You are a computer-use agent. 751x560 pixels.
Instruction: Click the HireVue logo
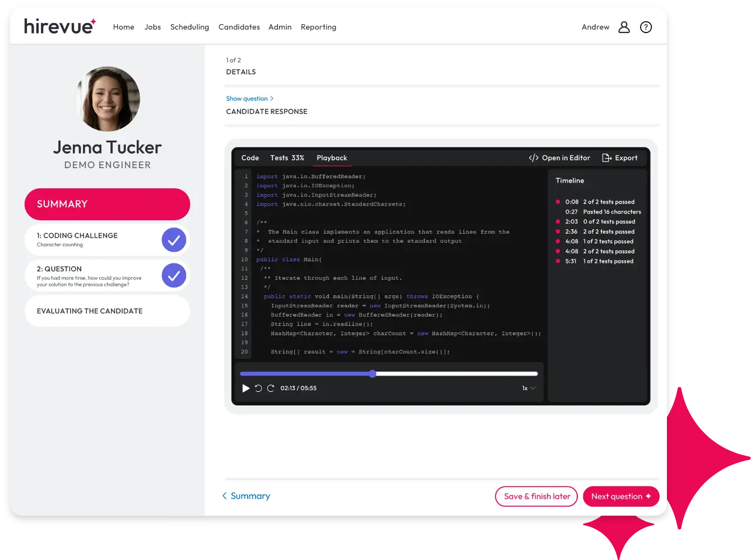pos(60,26)
